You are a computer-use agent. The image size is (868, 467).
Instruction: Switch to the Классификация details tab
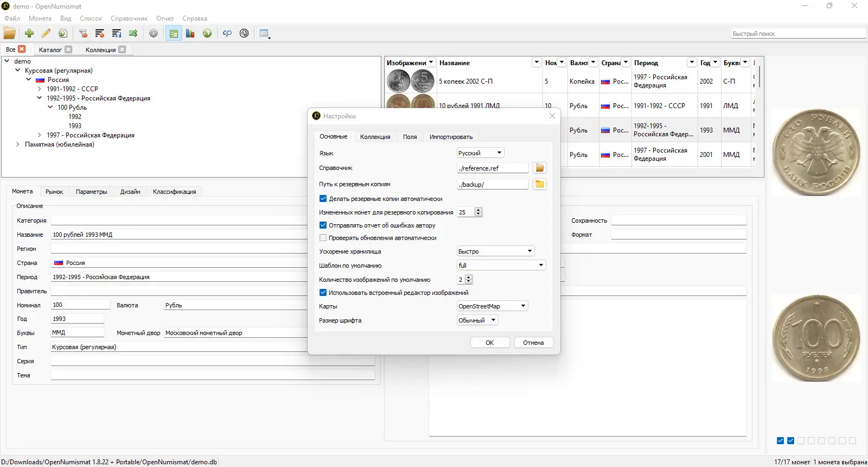[x=175, y=192]
